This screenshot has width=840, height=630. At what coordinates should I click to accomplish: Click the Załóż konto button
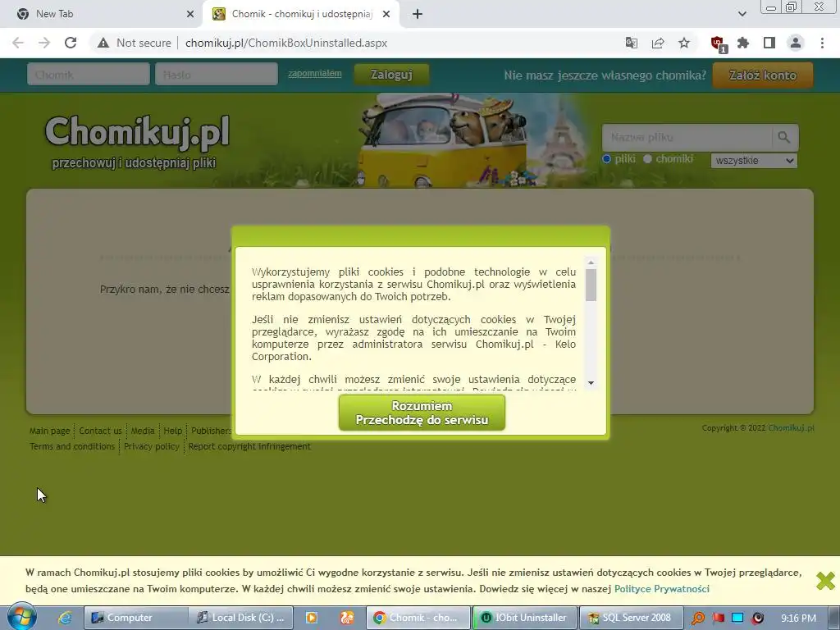point(762,75)
